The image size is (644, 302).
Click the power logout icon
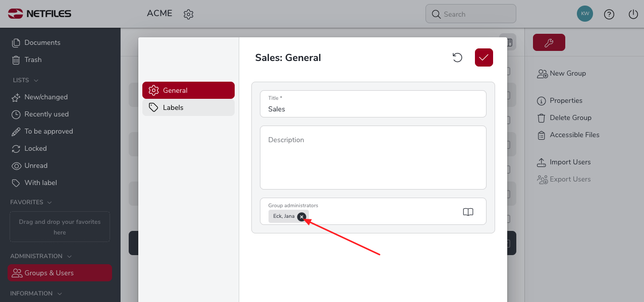(x=633, y=14)
